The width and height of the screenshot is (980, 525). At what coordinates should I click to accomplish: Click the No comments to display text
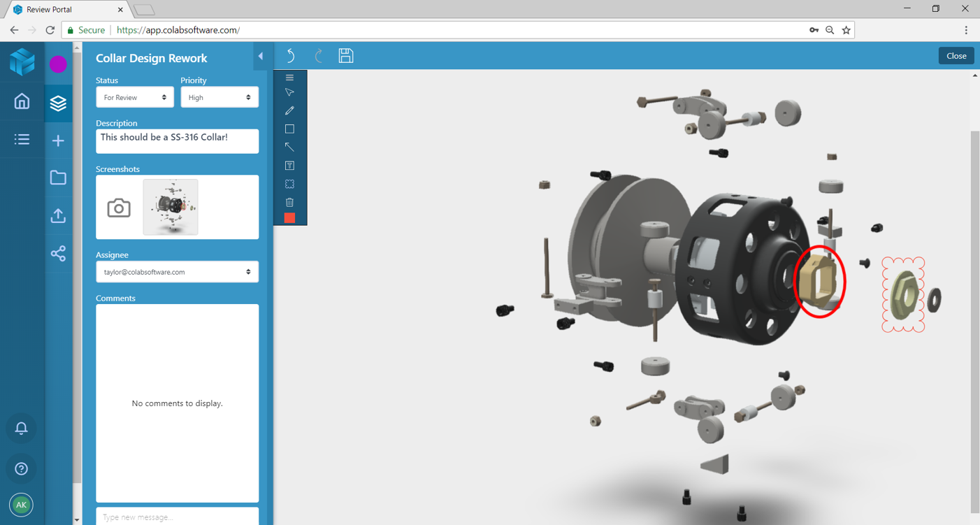(177, 403)
